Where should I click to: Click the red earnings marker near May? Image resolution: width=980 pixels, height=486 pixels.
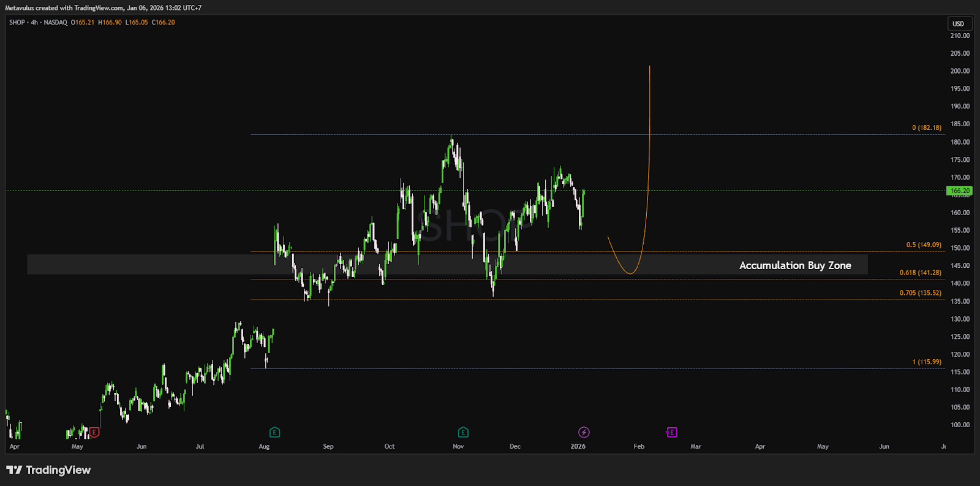94,432
